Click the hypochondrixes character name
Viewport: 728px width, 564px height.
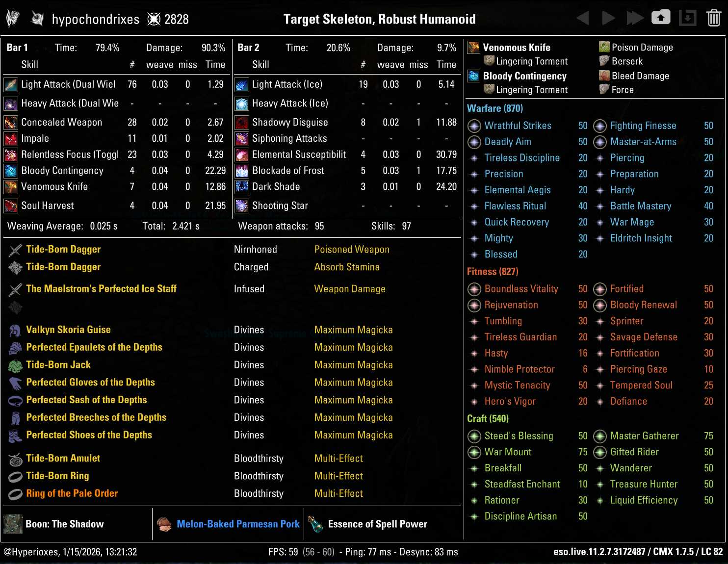96,20
